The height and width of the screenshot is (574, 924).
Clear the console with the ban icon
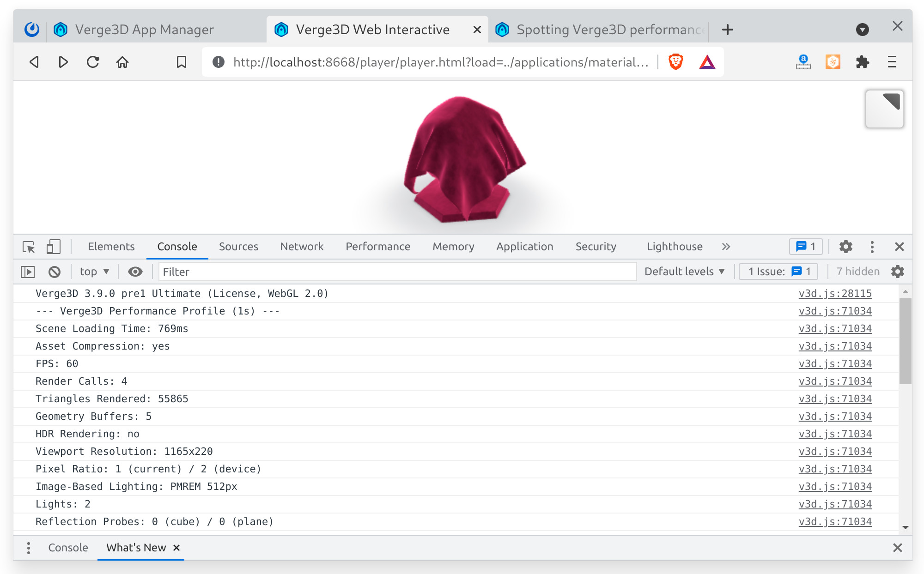[55, 272]
